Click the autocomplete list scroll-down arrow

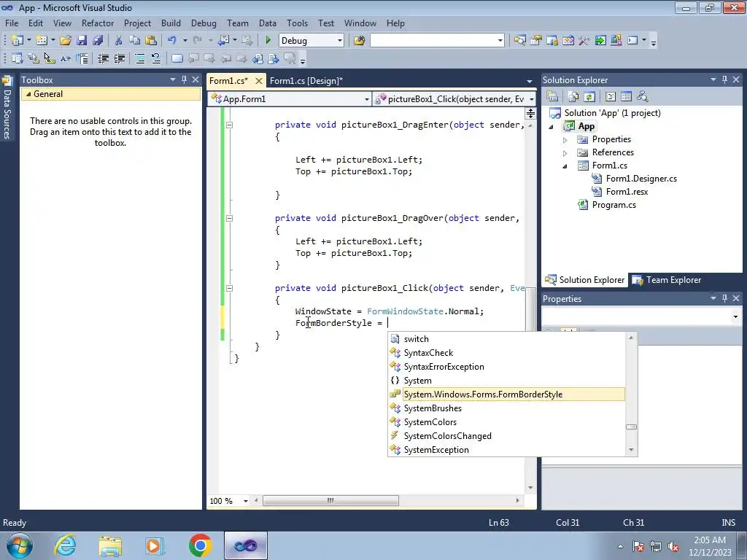(x=631, y=450)
